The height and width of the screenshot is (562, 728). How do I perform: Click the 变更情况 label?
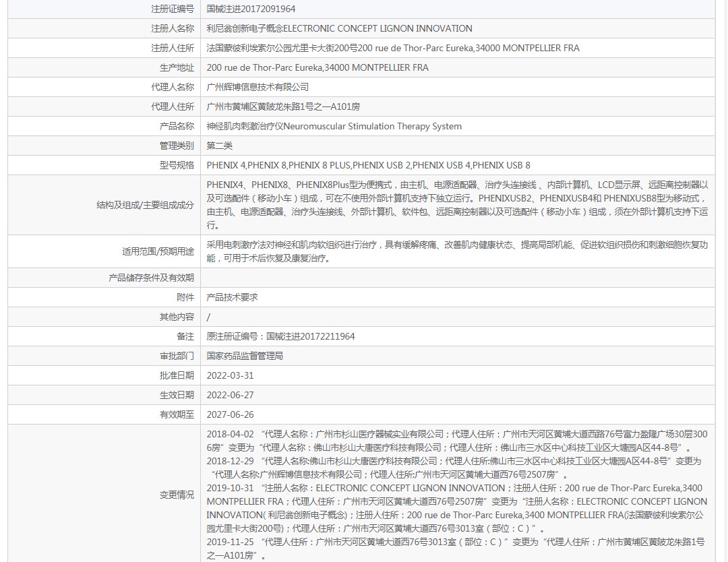(177, 495)
